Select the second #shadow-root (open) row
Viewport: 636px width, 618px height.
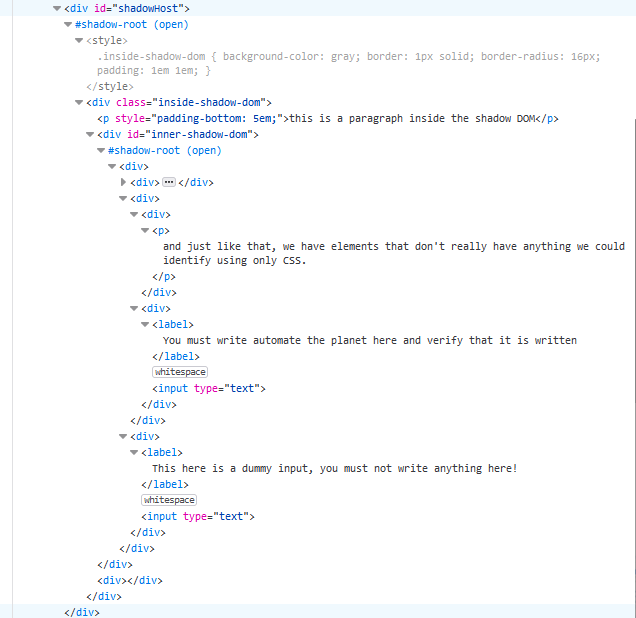click(x=165, y=150)
